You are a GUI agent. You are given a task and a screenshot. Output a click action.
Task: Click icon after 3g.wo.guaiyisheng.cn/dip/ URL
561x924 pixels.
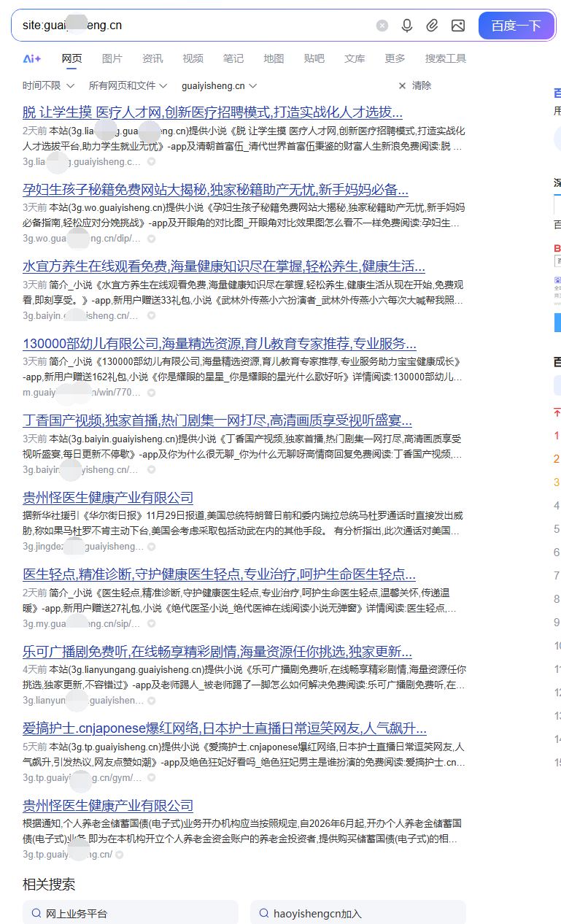(151, 239)
